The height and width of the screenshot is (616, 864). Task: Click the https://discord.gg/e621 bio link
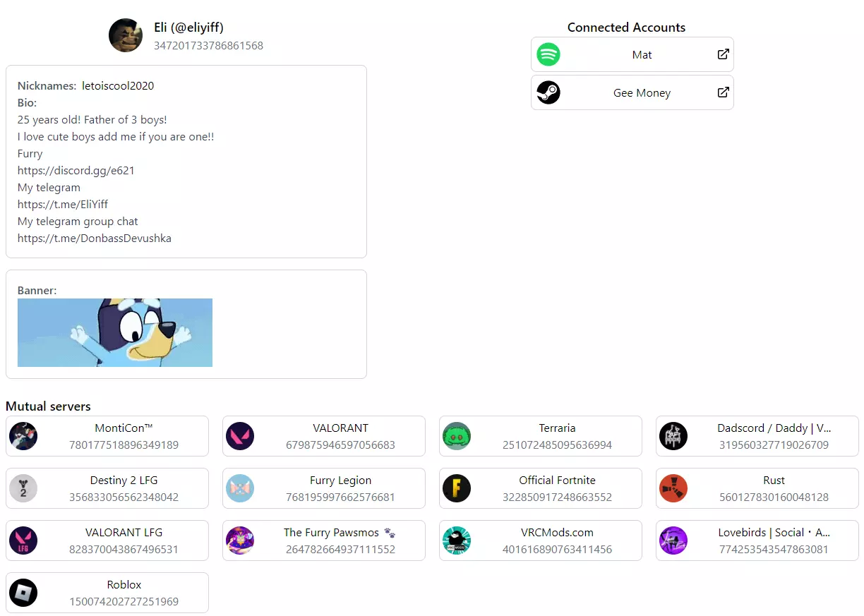(x=76, y=171)
